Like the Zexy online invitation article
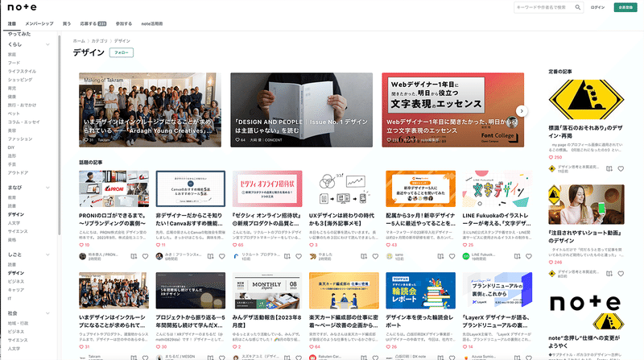The image size is (644, 360). coord(299,256)
